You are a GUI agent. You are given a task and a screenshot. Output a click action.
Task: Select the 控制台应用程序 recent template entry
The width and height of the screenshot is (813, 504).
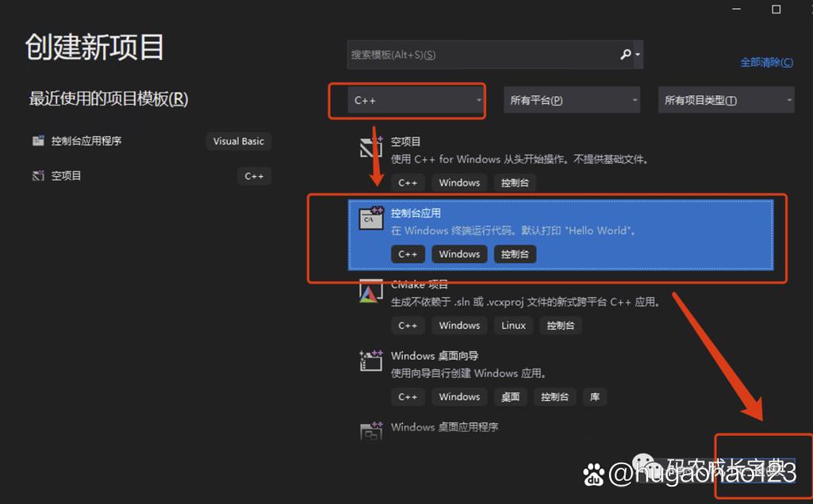103,140
